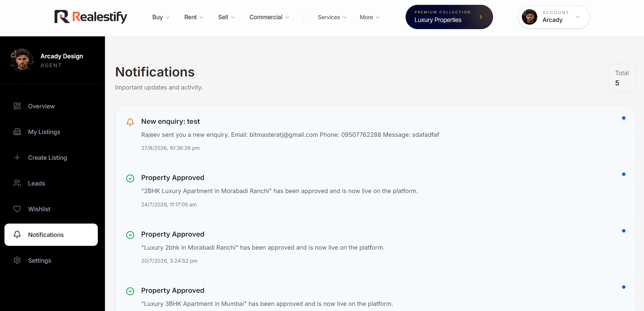
Task: Click the unread dot on New enquiry notification
Action: tap(623, 118)
